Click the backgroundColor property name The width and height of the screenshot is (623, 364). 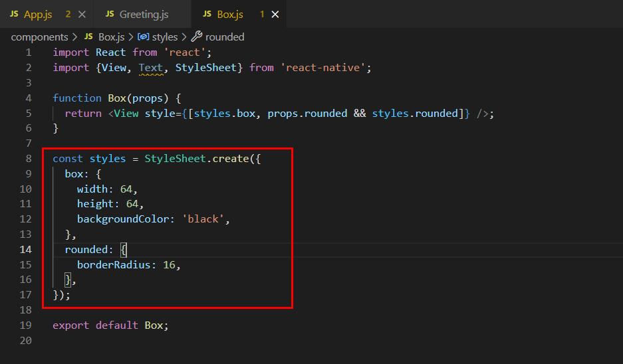coord(123,219)
